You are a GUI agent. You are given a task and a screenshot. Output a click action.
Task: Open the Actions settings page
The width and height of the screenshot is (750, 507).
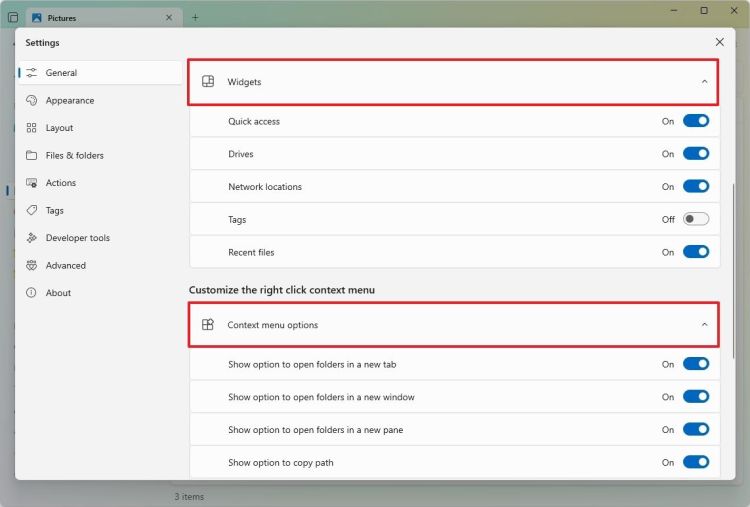tap(60, 183)
